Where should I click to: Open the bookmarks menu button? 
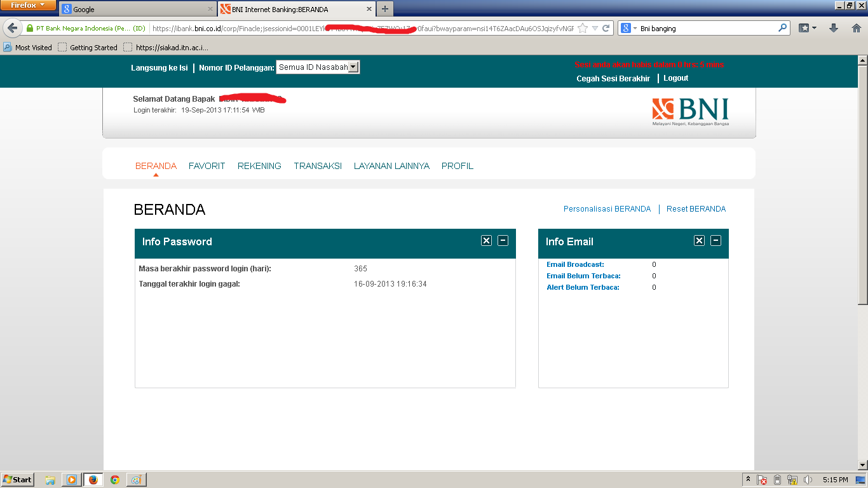[808, 29]
